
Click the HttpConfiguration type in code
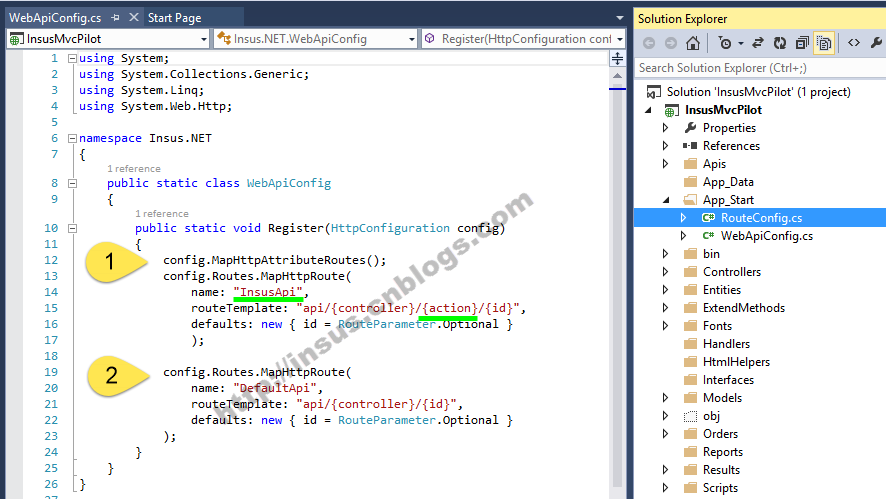coord(390,228)
